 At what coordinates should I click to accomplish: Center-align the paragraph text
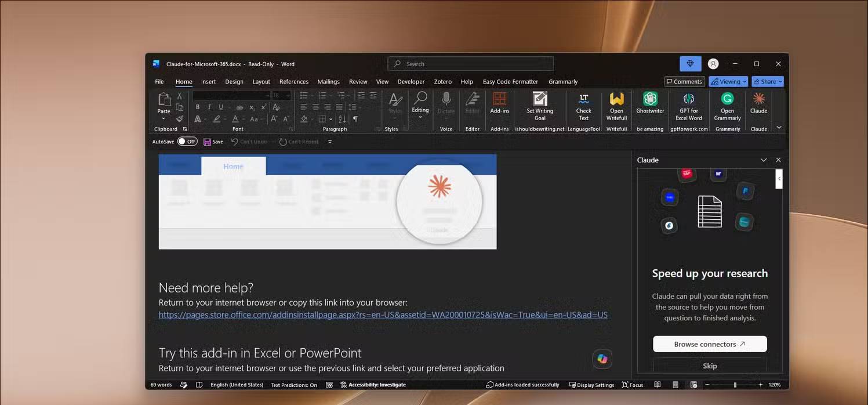click(x=315, y=107)
